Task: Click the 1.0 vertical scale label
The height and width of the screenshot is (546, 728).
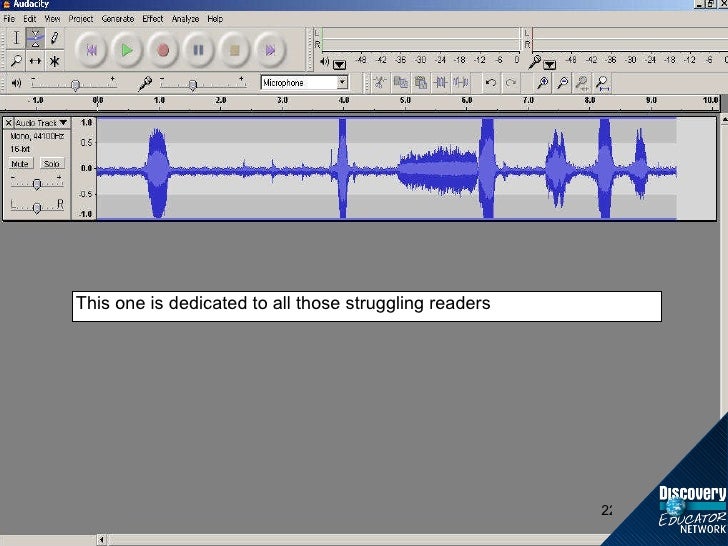Action: (x=86, y=123)
